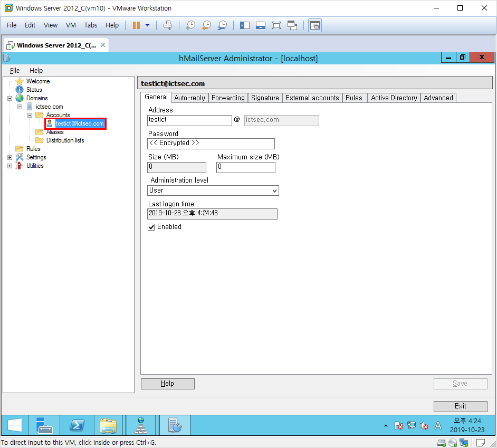Click the Unity mode icon

(x=292, y=25)
